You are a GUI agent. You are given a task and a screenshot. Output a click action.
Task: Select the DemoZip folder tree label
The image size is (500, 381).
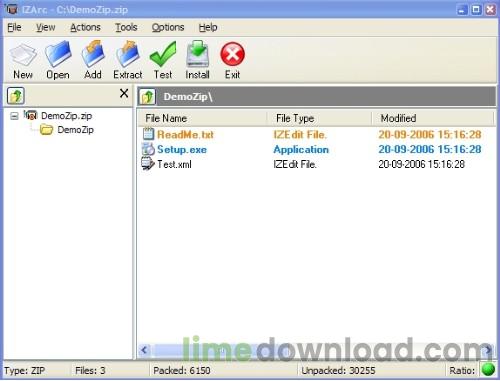coord(75,130)
